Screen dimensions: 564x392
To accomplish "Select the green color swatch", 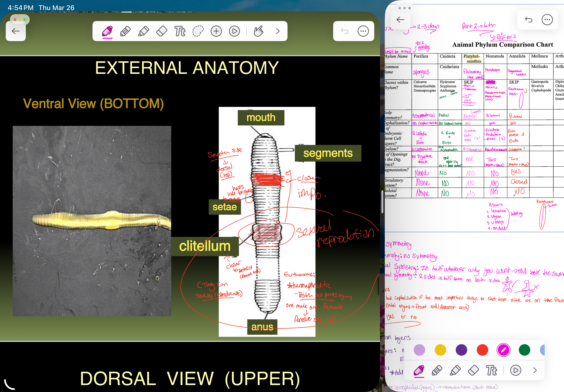I will tap(524, 350).
